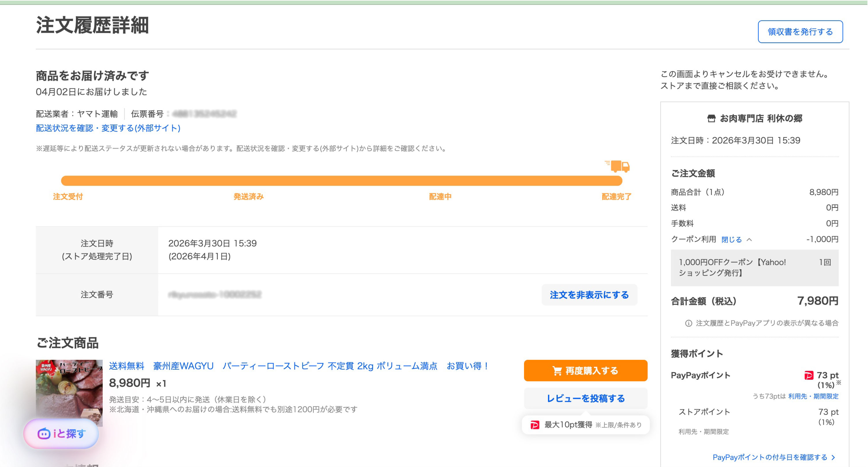This screenshot has width=868, height=467.
Task: Click the info icon beside 注文履歴とPayPayアプリ
Action: (x=689, y=323)
